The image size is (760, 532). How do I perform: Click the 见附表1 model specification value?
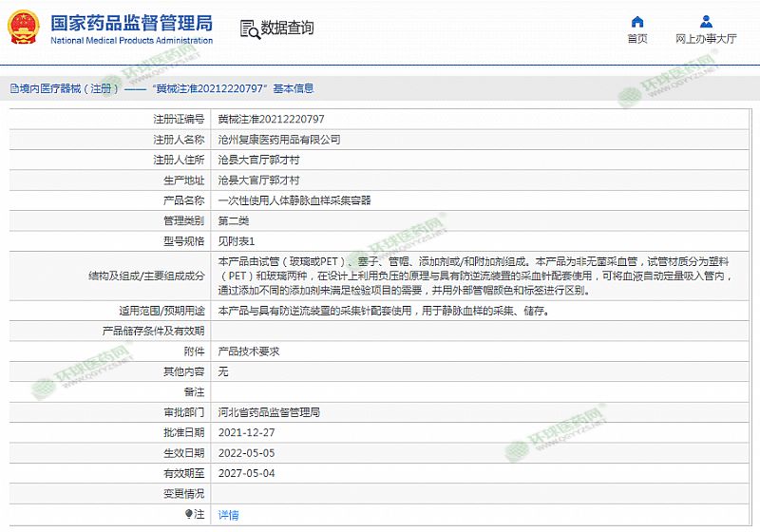237,240
